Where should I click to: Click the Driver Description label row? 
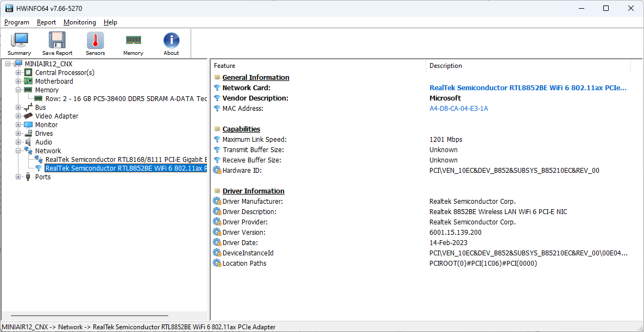pyautogui.click(x=249, y=211)
